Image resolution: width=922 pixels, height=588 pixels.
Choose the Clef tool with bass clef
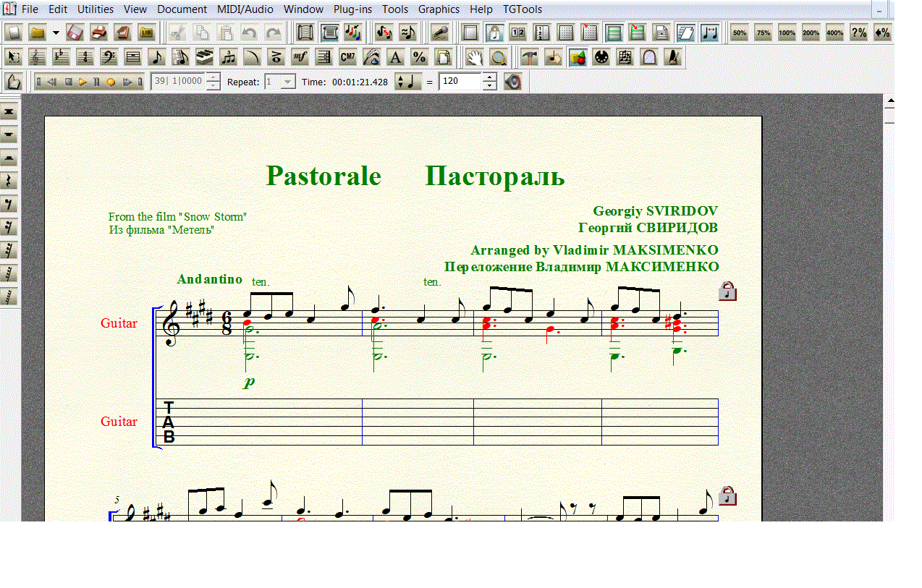click(109, 57)
